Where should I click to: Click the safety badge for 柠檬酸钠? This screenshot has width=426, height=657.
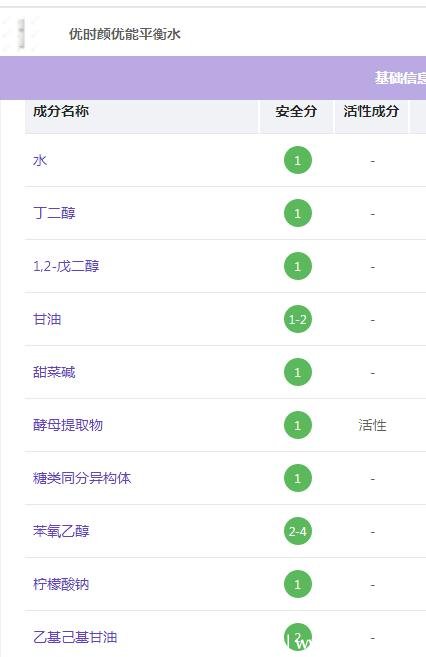pos(297,584)
